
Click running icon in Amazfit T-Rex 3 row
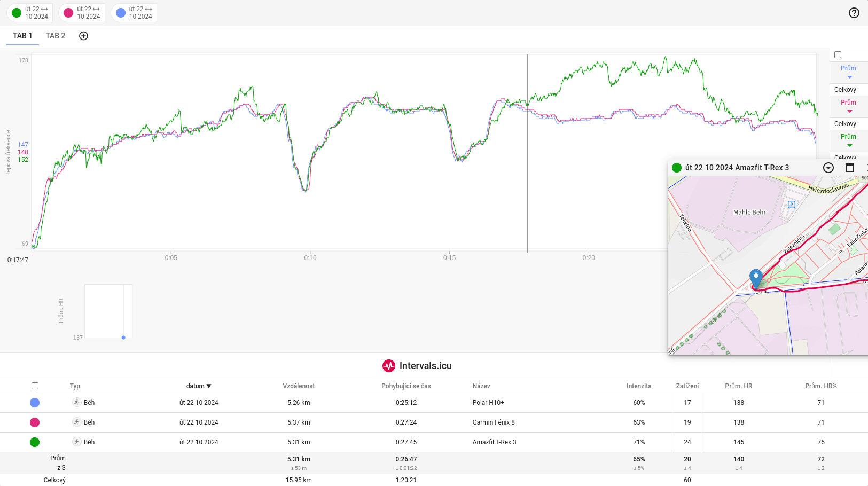[x=77, y=442]
